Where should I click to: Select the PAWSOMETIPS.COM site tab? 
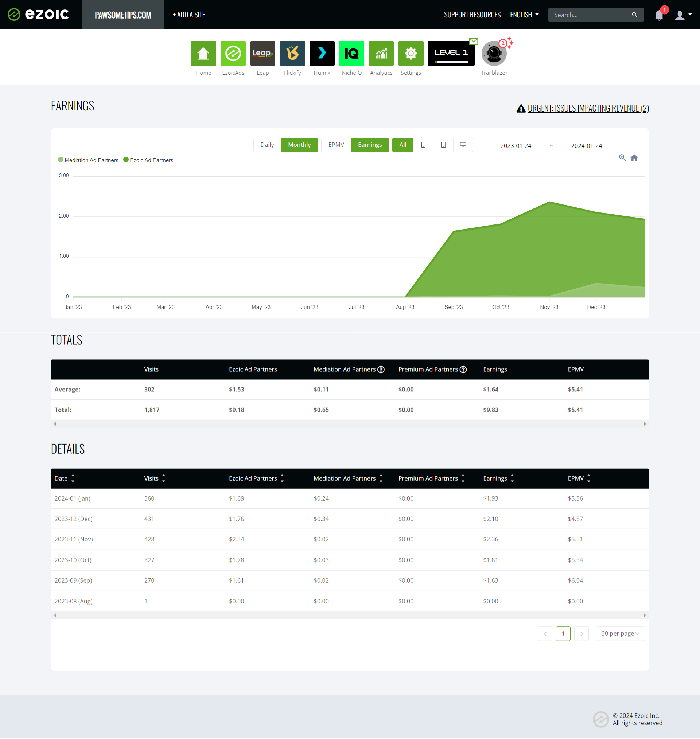coord(123,15)
